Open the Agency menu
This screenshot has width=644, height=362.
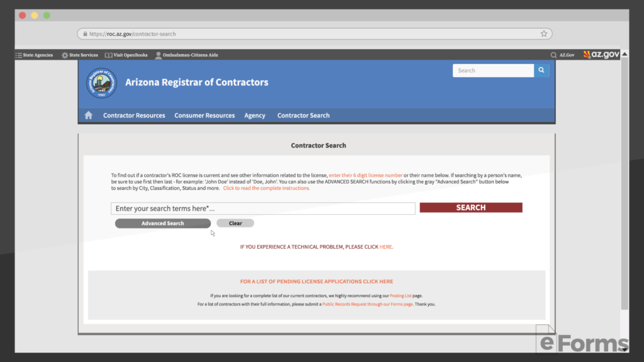pos(255,115)
